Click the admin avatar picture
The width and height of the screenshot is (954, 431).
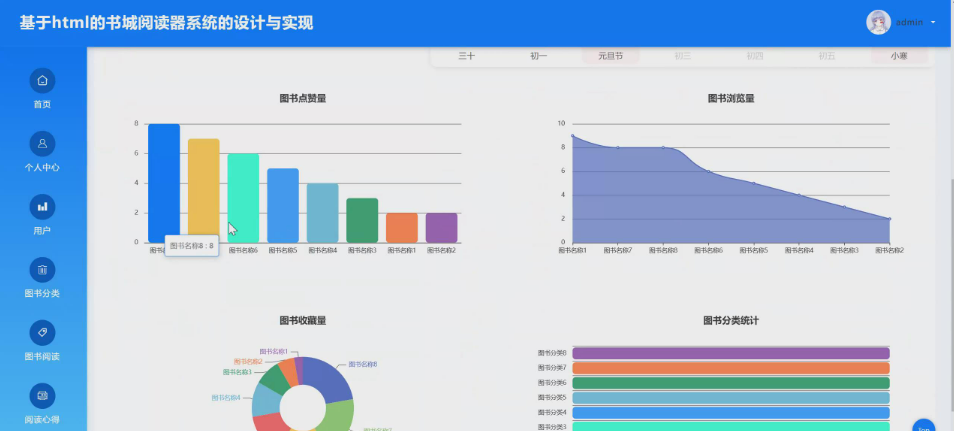[878, 23]
